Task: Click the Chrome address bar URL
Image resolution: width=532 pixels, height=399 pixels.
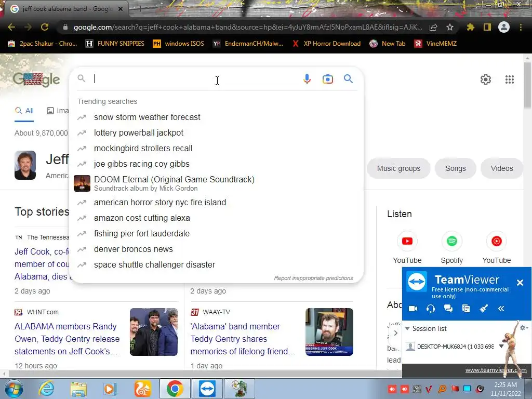Action: (248, 27)
